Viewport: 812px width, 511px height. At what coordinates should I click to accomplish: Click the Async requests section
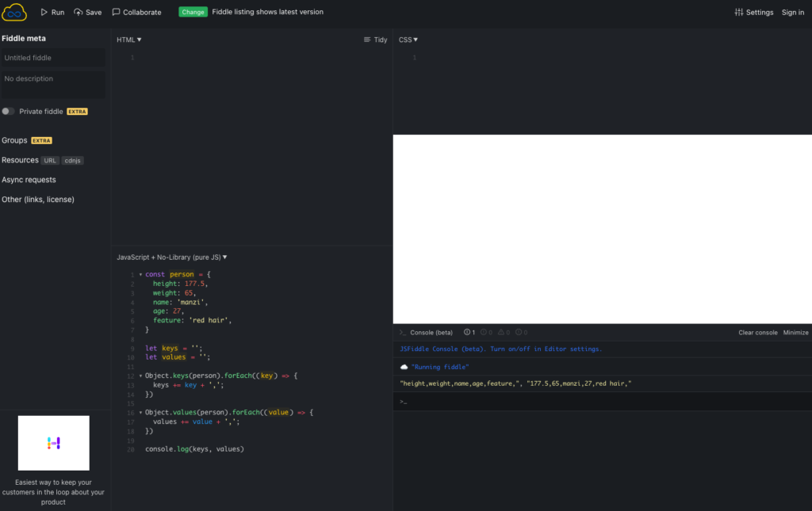tap(29, 180)
